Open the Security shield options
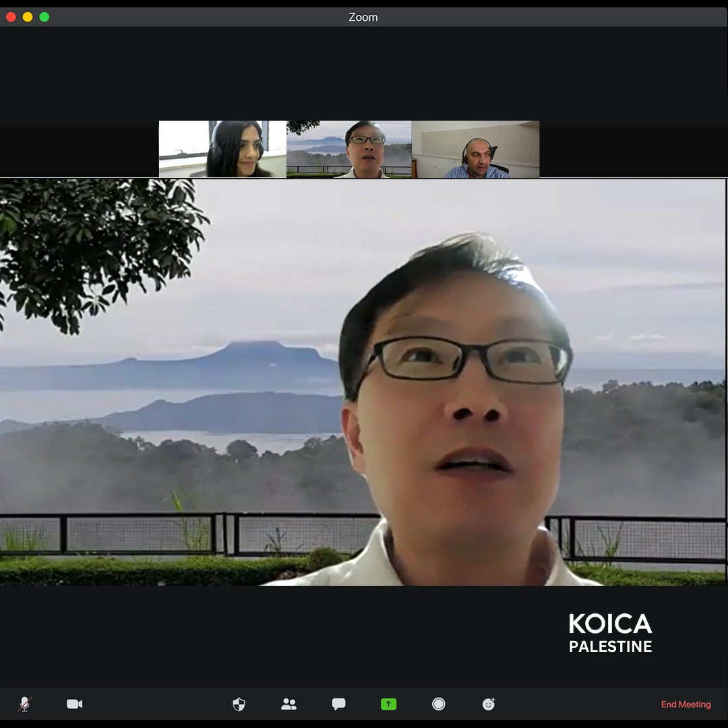Viewport: 728px width, 728px height. coord(239,704)
